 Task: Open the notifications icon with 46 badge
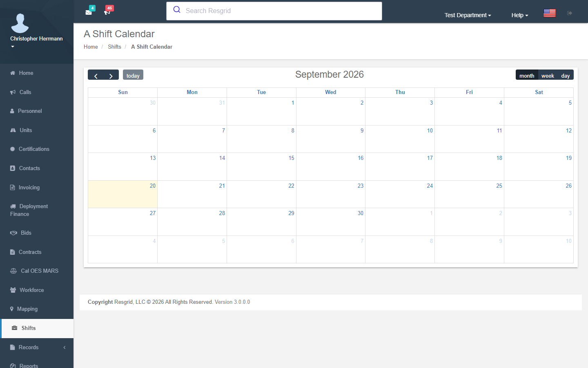coord(107,12)
